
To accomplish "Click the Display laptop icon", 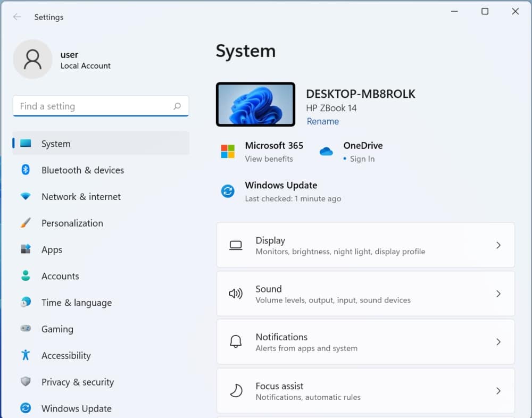I will pyautogui.click(x=236, y=245).
